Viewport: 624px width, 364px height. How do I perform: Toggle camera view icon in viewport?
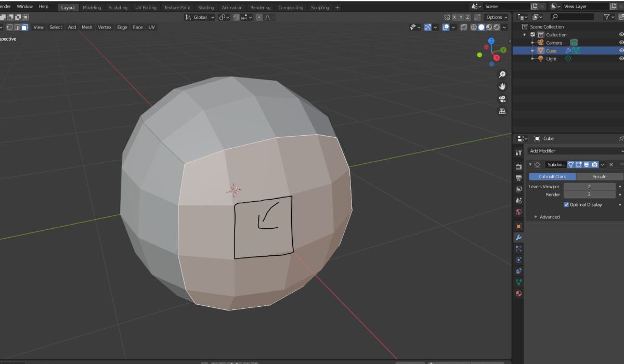pyautogui.click(x=502, y=99)
